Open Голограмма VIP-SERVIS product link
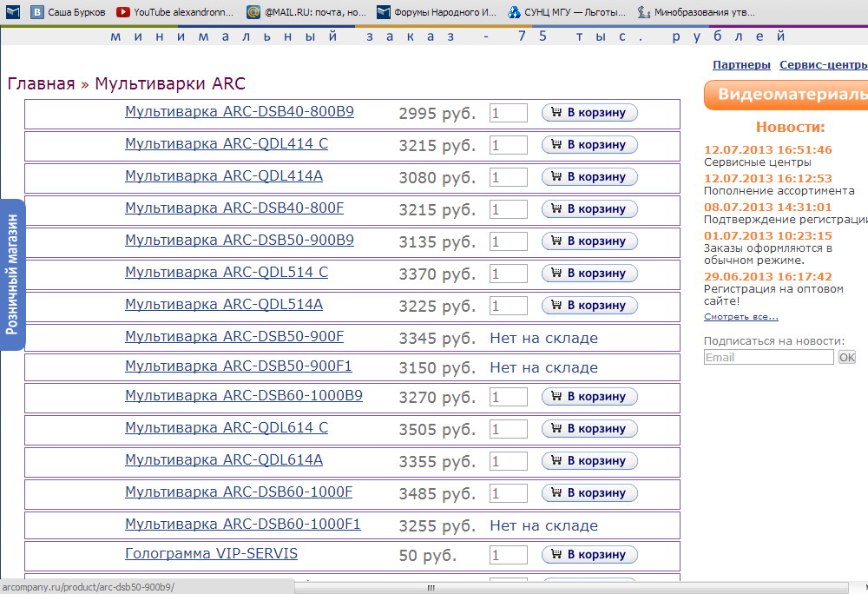The height and width of the screenshot is (594, 868). click(211, 553)
